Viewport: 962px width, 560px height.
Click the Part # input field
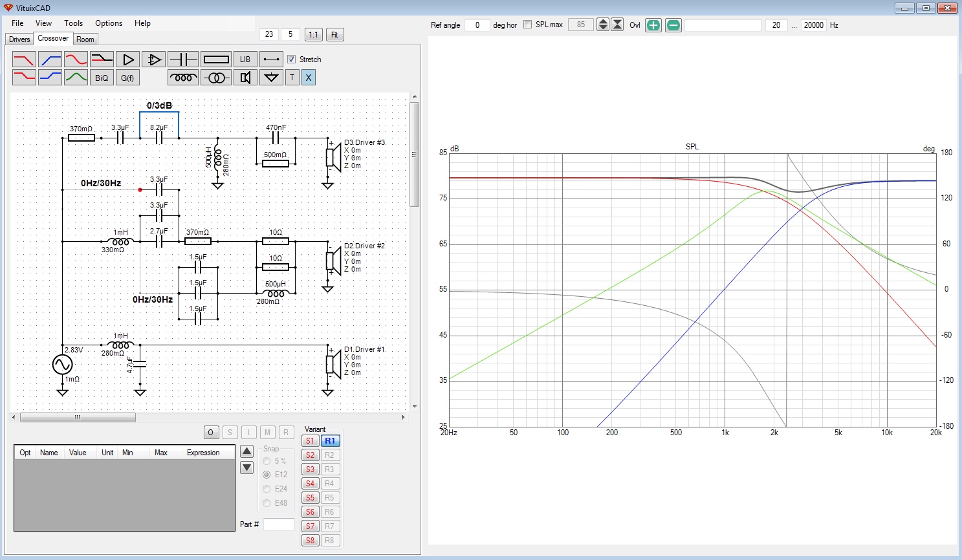(279, 524)
